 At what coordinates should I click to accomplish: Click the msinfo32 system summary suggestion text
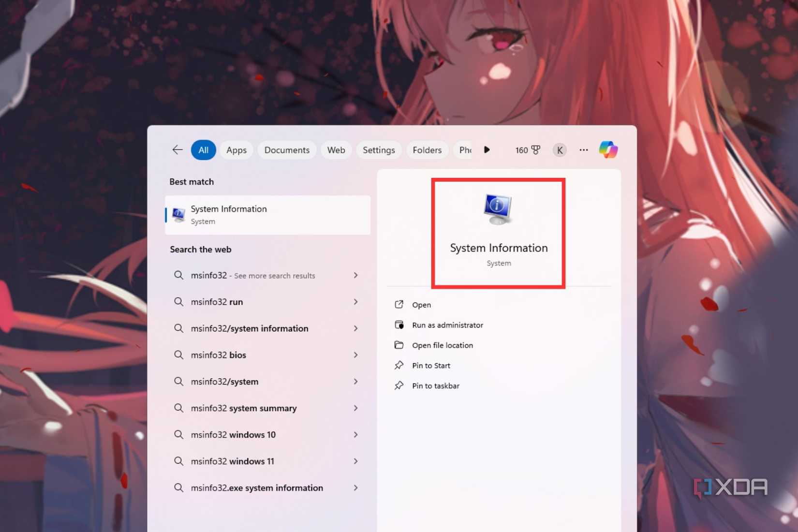(x=244, y=408)
